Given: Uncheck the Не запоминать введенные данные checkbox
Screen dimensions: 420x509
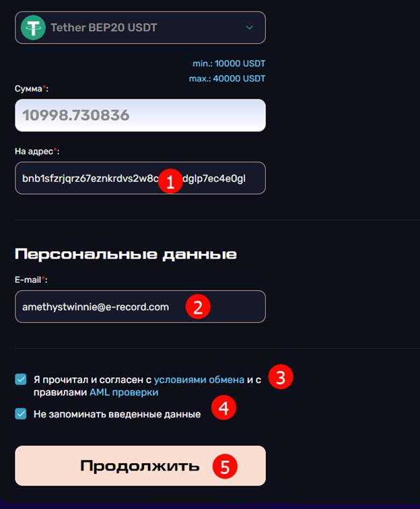Looking at the screenshot, I should coord(21,414).
